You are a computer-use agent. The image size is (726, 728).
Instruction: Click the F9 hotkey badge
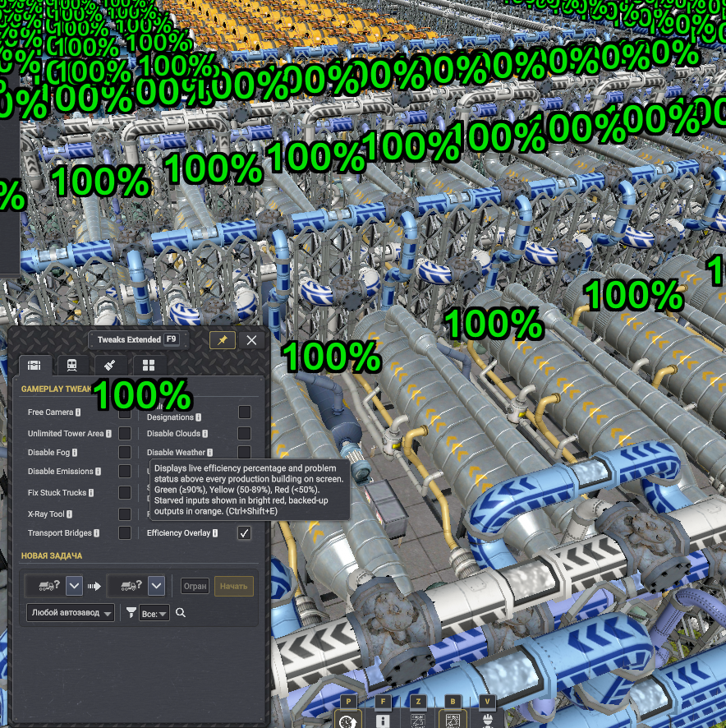172,339
